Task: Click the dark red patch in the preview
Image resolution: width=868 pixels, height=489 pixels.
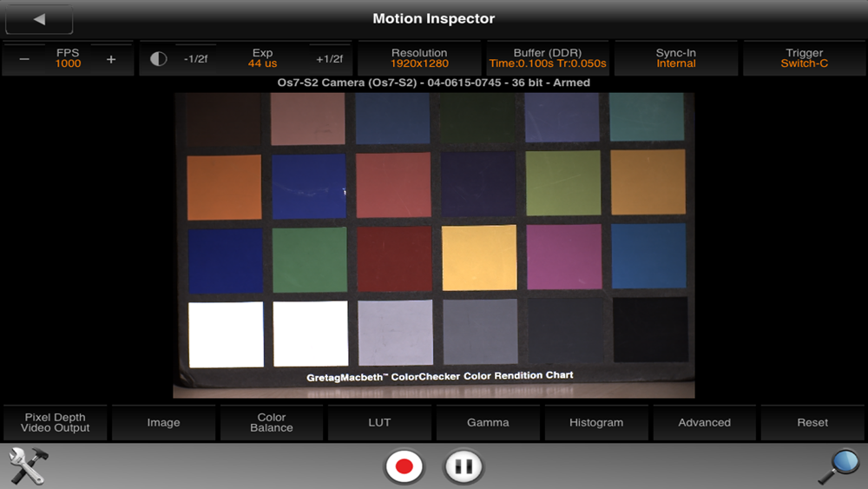Action: point(395,259)
